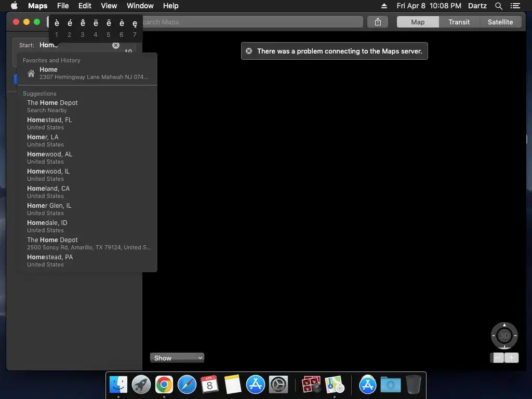Open Finder from the Dock
Screen dimensions: 532x399
118,385
